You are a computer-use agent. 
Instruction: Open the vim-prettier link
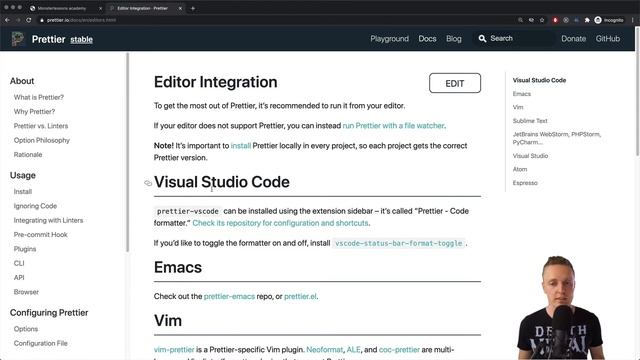pos(174,349)
